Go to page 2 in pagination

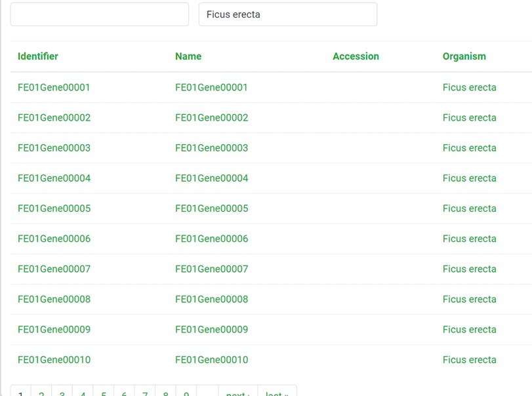point(41,393)
